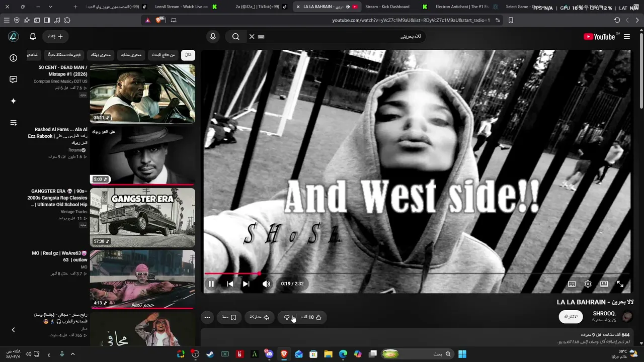This screenshot has height=362, width=644.
Task: Open GANGSTER ERA video thumbnail
Action: [142, 217]
